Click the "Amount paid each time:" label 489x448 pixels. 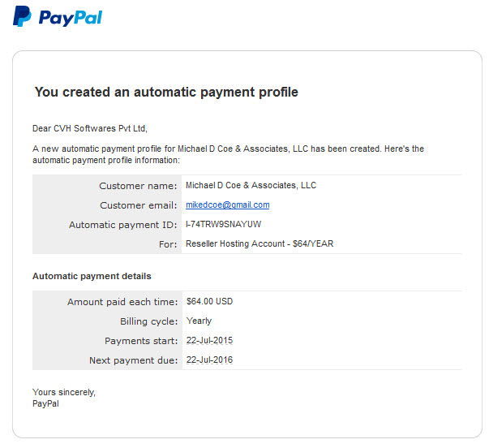click(122, 302)
